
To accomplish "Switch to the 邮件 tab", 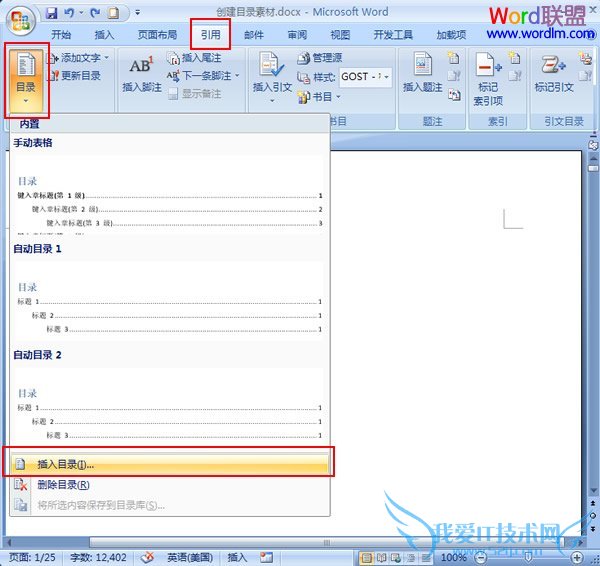I will [x=254, y=35].
